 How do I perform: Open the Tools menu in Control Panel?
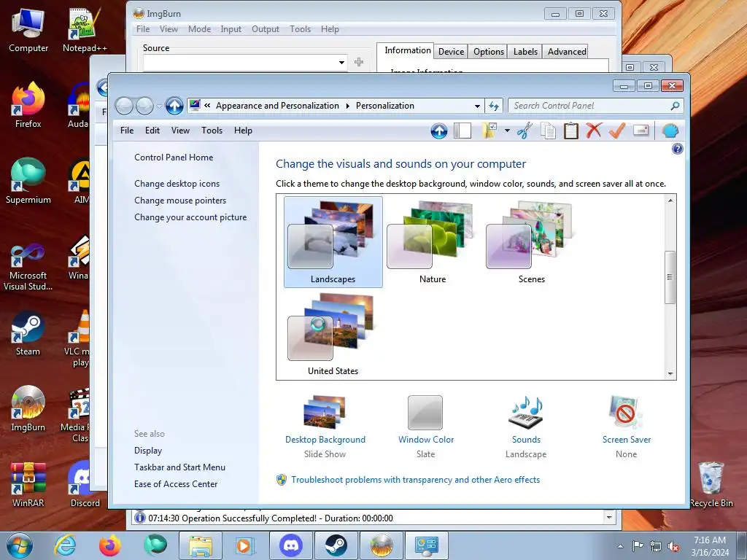[x=212, y=131]
